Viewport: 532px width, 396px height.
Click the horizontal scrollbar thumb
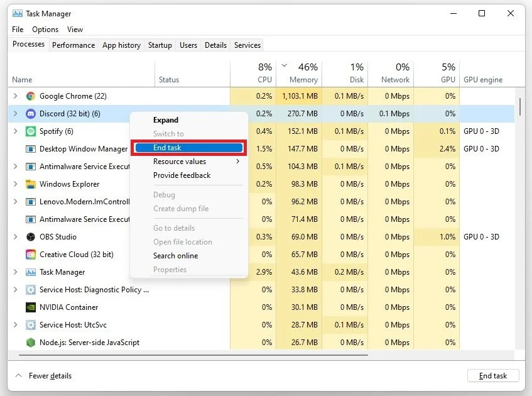click(x=193, y=355)
